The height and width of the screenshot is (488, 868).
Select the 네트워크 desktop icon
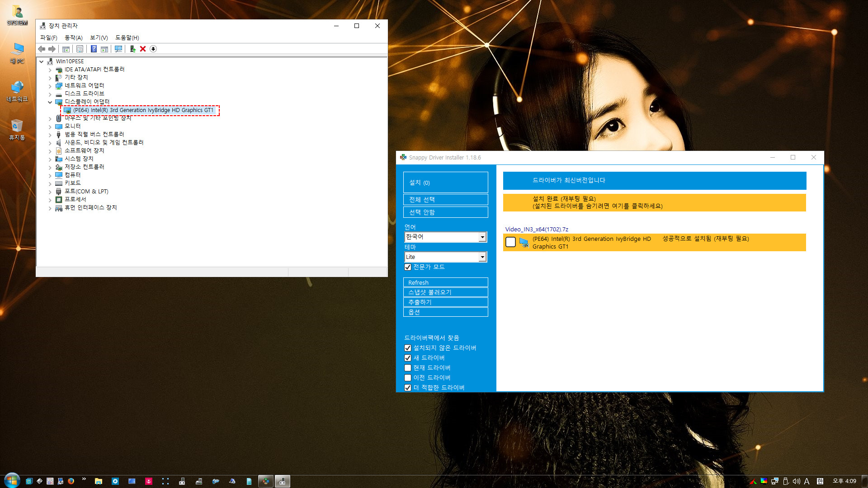click(x=17, y=91)
